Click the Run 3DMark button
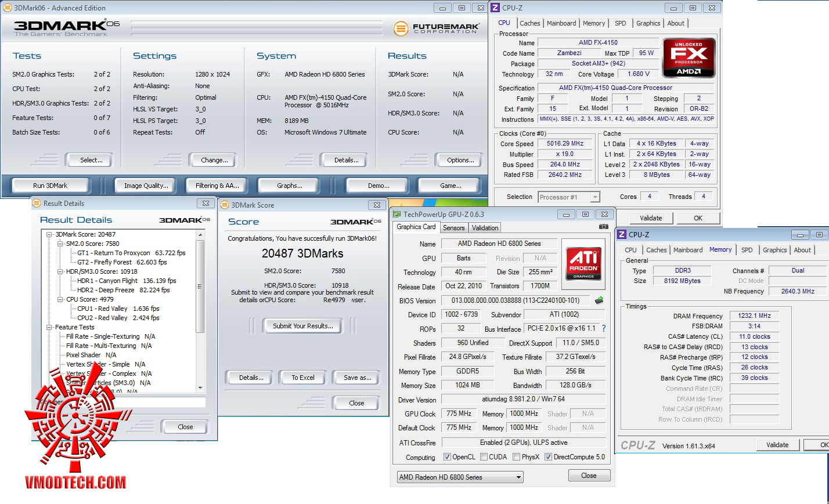This screenshot has width=829, height=504. [x=50, y=186]
